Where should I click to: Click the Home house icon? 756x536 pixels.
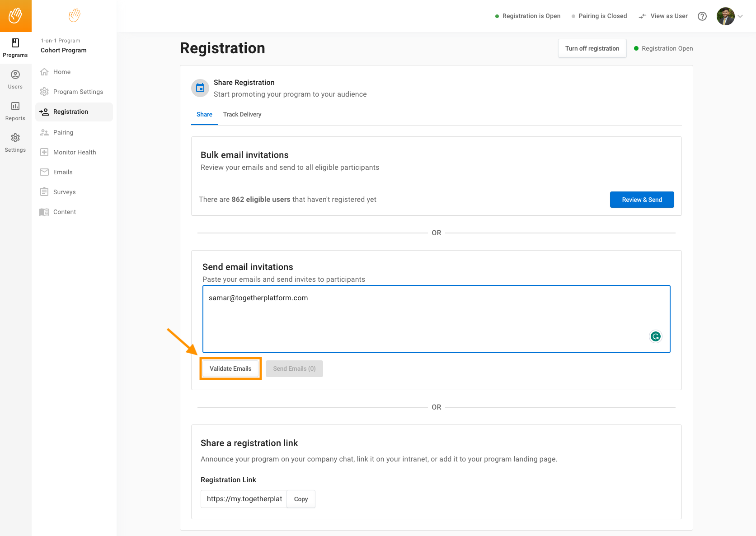[x=44, y=72]
